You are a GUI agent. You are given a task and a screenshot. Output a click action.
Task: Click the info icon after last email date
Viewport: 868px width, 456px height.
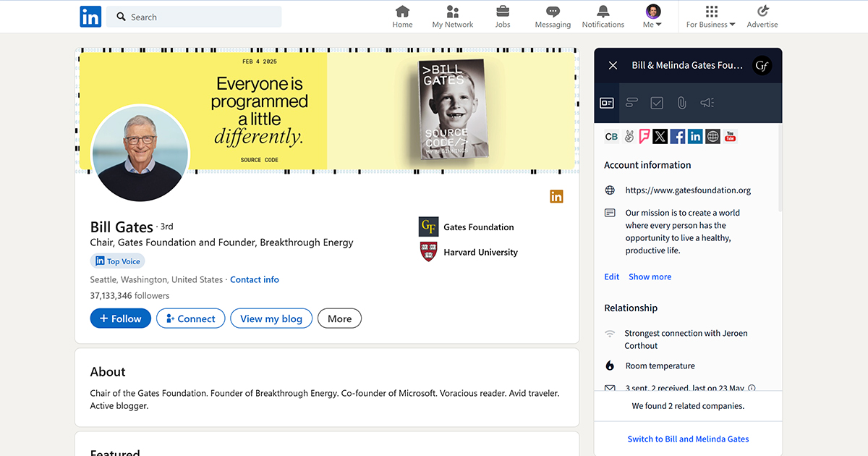click(752, 388)
